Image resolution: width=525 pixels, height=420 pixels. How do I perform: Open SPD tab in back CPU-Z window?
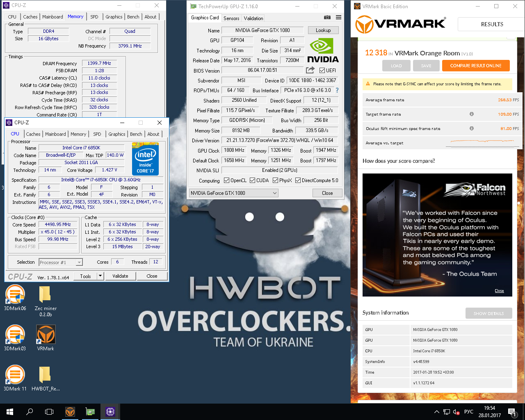(94, 17)
